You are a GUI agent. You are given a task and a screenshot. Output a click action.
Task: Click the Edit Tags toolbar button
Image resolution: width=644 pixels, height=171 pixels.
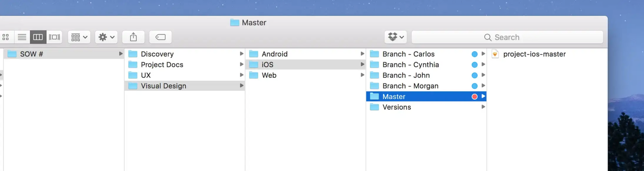(x=160, y=37)
